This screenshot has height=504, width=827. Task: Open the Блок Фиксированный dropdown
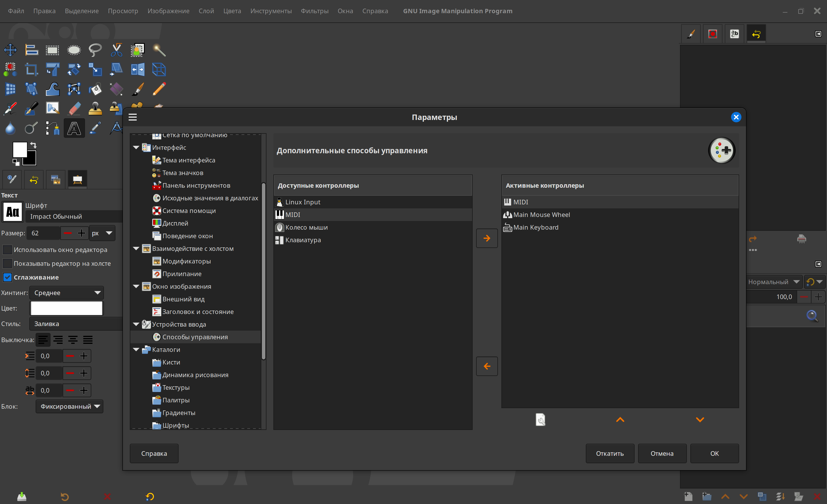point(69,406)
